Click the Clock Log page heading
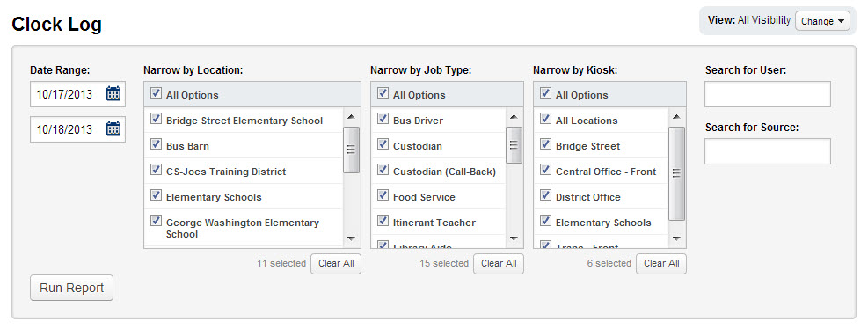The width and height of the screenshot is (868, 329). (56, 25)
